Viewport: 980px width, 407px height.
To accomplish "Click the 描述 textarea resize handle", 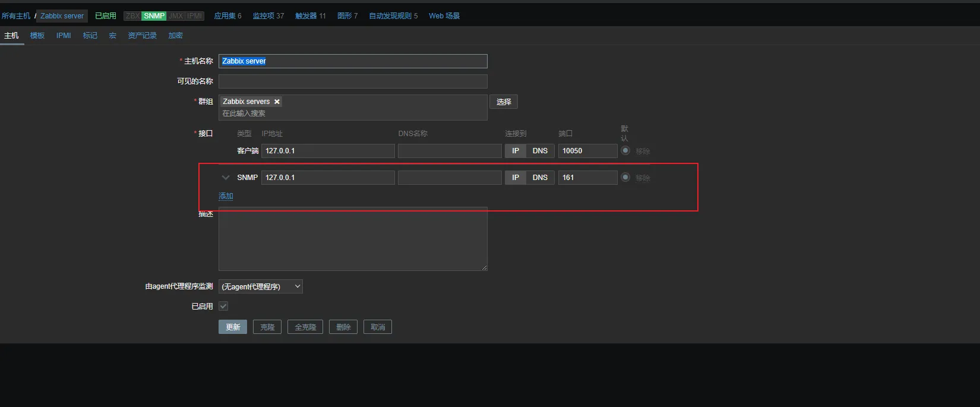I will point(484,267).
